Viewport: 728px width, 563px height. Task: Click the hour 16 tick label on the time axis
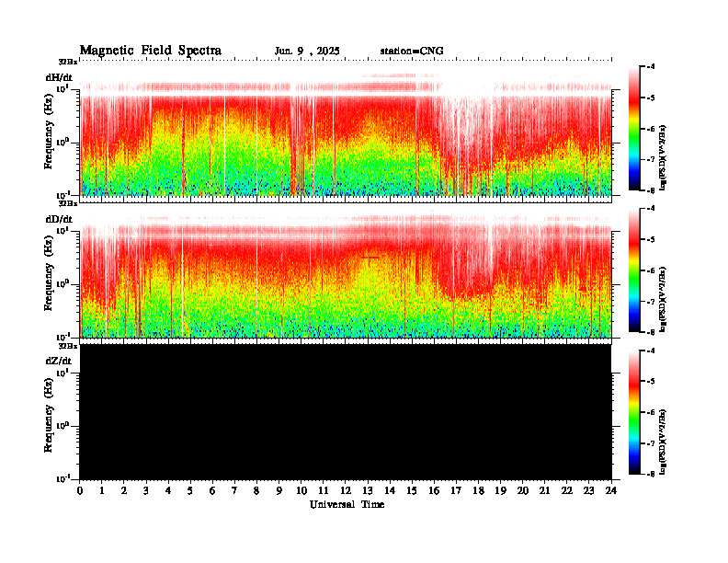pos(434,491)
